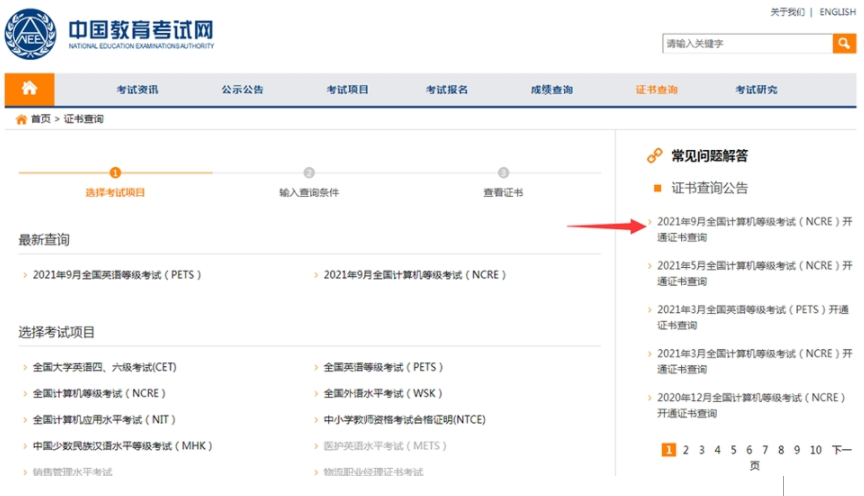This screenshot has height=496, width=864.
Task: Click the chain link icon beside 常见问题解答
Action: tap(654, 156)
